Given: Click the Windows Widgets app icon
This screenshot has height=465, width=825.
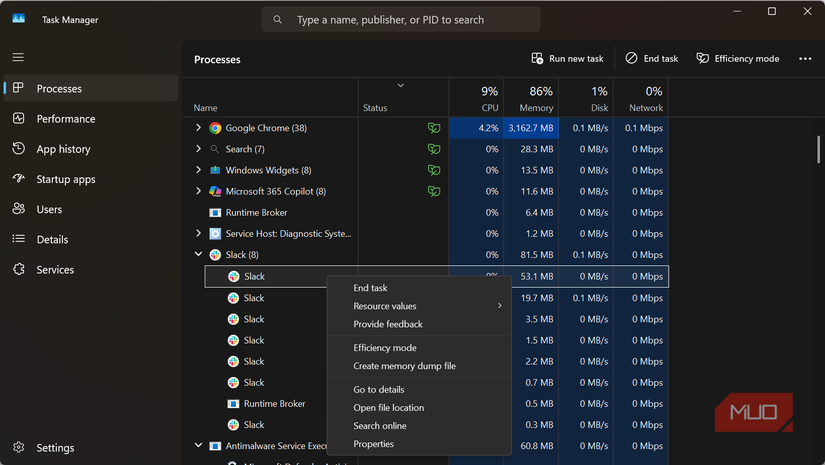Looking at the screenshot, I should point(215,170).
